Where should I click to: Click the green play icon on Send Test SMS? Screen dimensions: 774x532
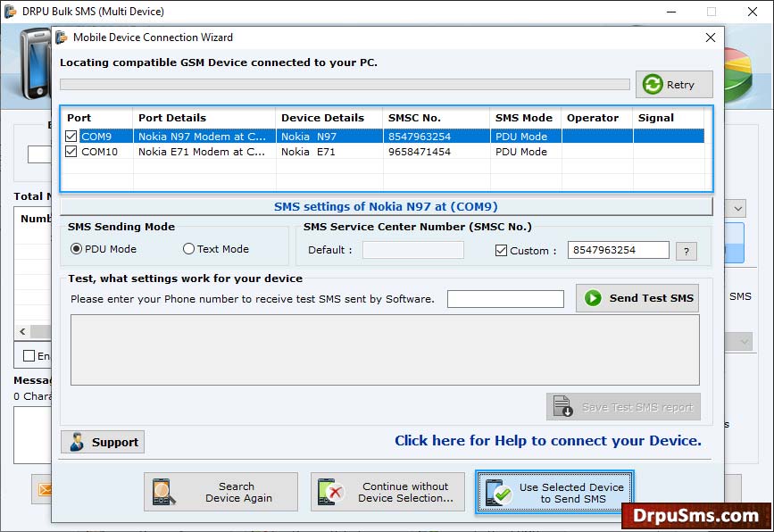[x=593, y=298]
